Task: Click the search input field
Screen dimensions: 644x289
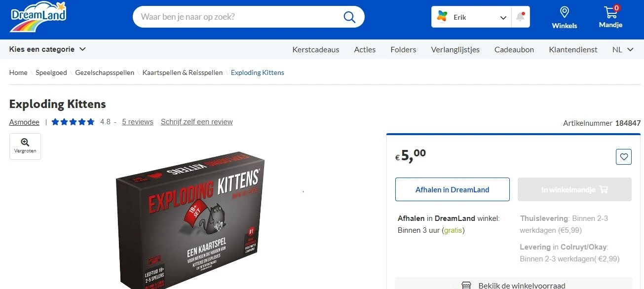Action: (x=239, y=17)
